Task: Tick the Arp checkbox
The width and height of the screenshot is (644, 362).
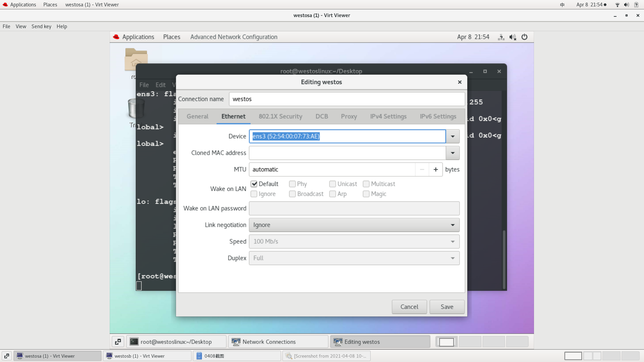Action: point(333,194)
